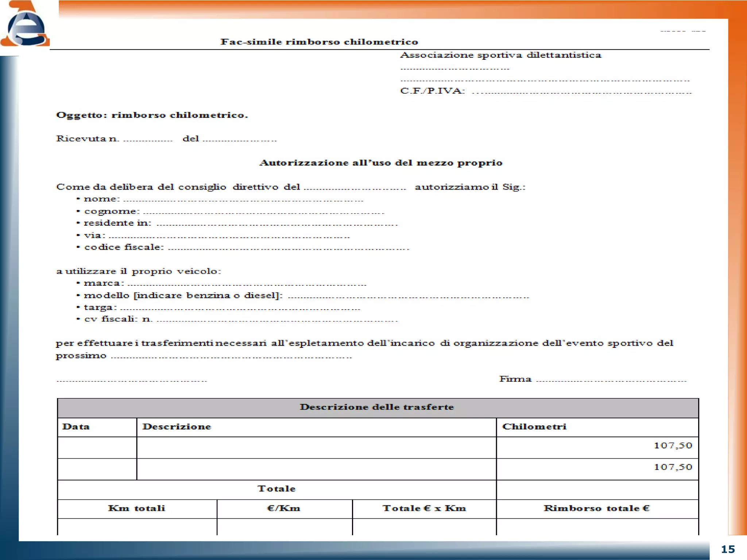The image size is (747, 560).
Task: Click the 'codice fiscale' dotted field
Action: (x=288, y=248)
